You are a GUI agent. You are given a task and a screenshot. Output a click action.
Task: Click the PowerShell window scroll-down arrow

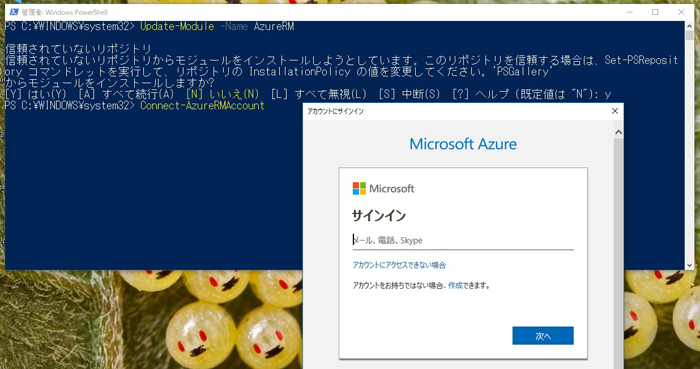[689, 265]
